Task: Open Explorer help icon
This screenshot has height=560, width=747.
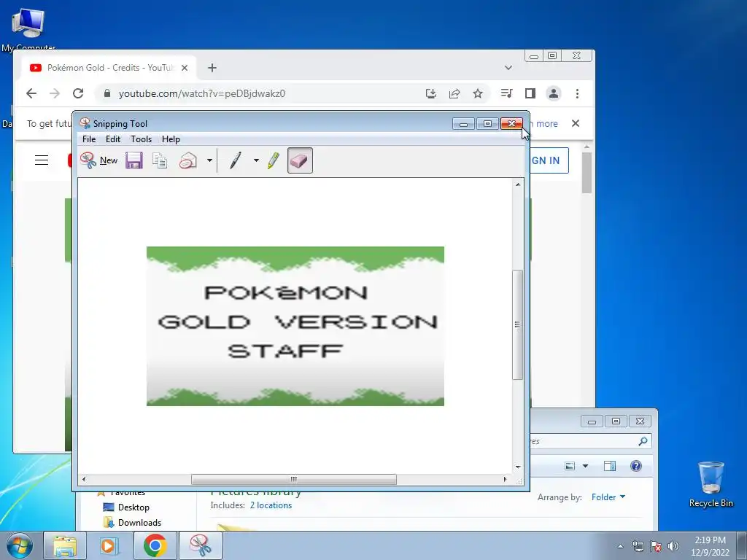Action: pos(636,466)
